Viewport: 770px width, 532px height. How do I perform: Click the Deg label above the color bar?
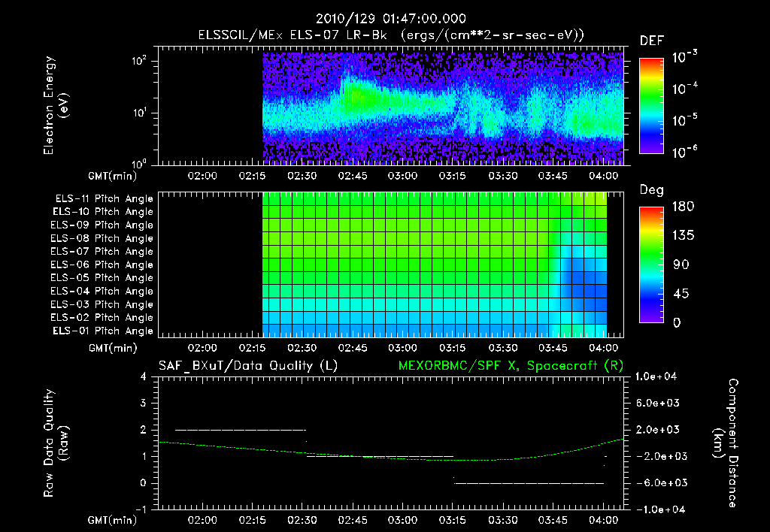tap(651, 190)
